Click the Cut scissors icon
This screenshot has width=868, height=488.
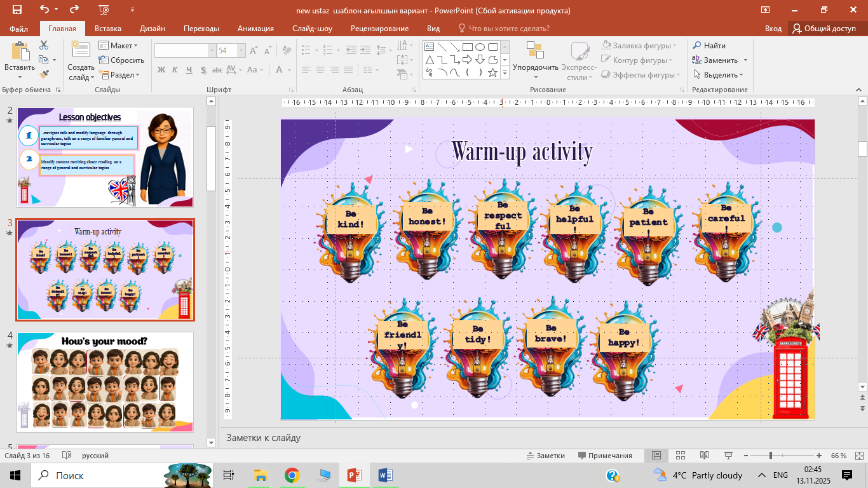coord(44,45)
